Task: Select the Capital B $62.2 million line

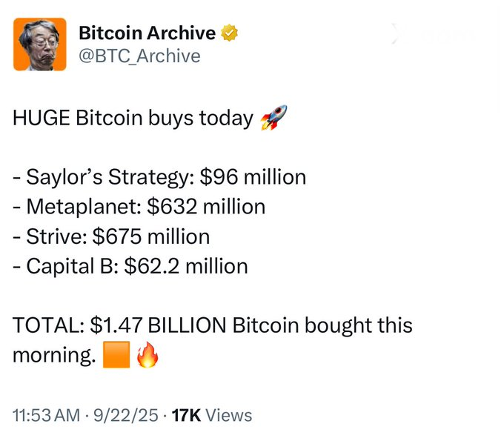Action: tap(130, 267)
